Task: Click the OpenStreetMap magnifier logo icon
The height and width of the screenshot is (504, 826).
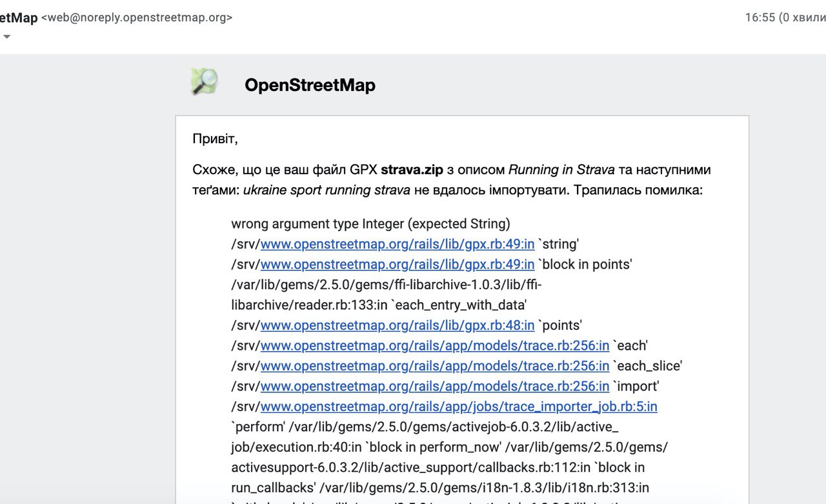Action: (205, 82)
